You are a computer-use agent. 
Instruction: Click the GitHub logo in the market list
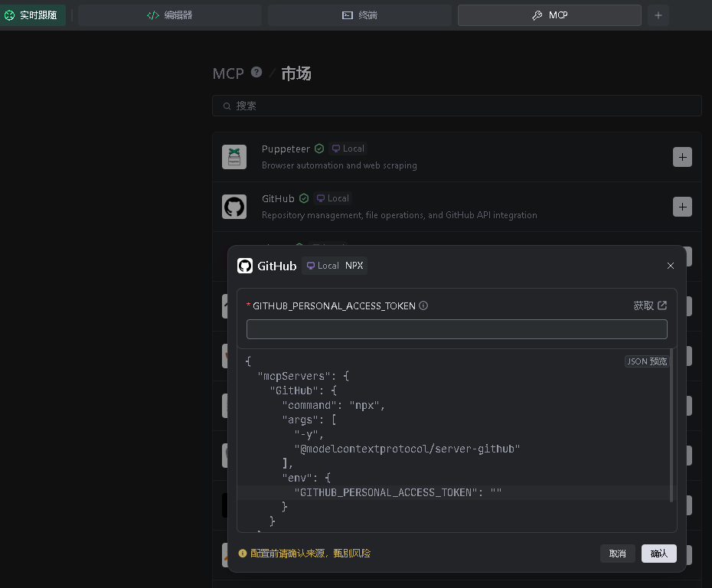[x=234, y=207]
